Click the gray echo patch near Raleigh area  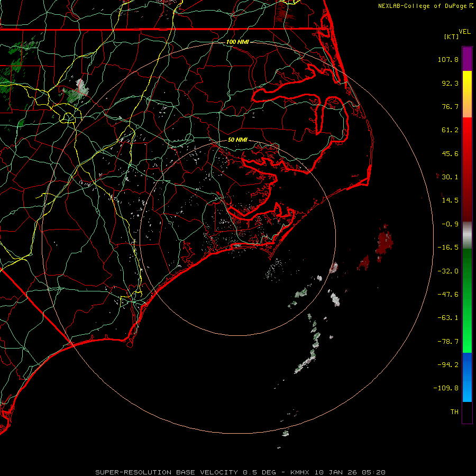77,91
